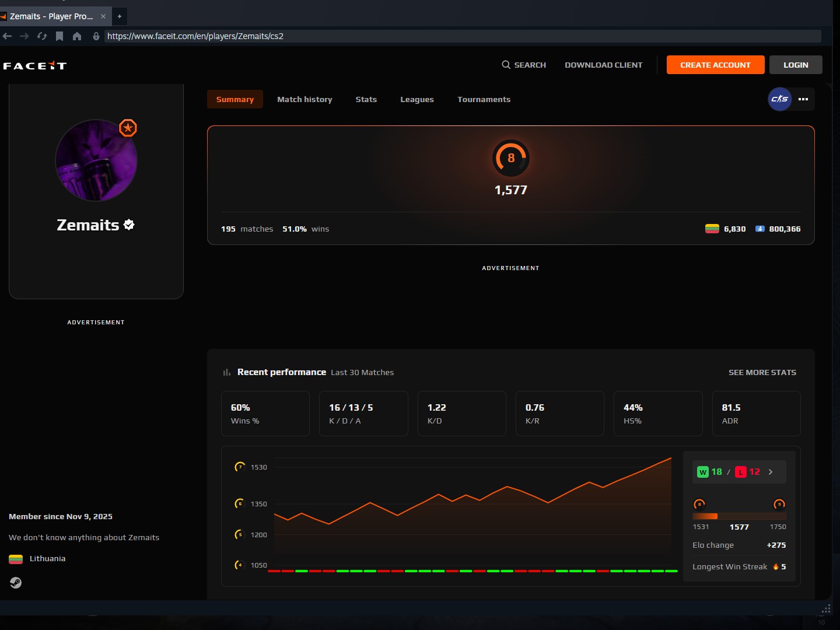Click the Europe flag next to 800,366

pyautogui.click(x=759, y=229)
